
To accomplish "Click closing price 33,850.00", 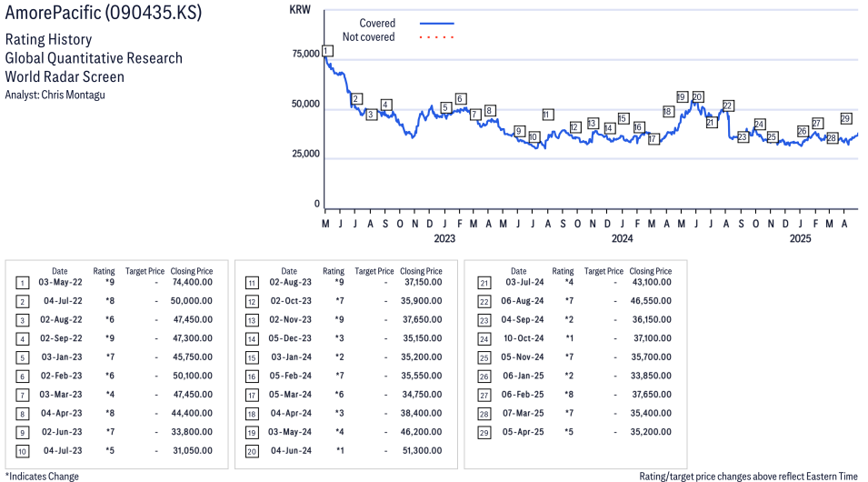I will point(651,376).
